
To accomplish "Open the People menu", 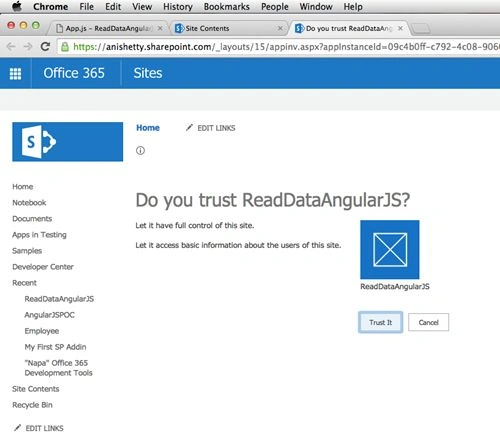I will 275,6.
